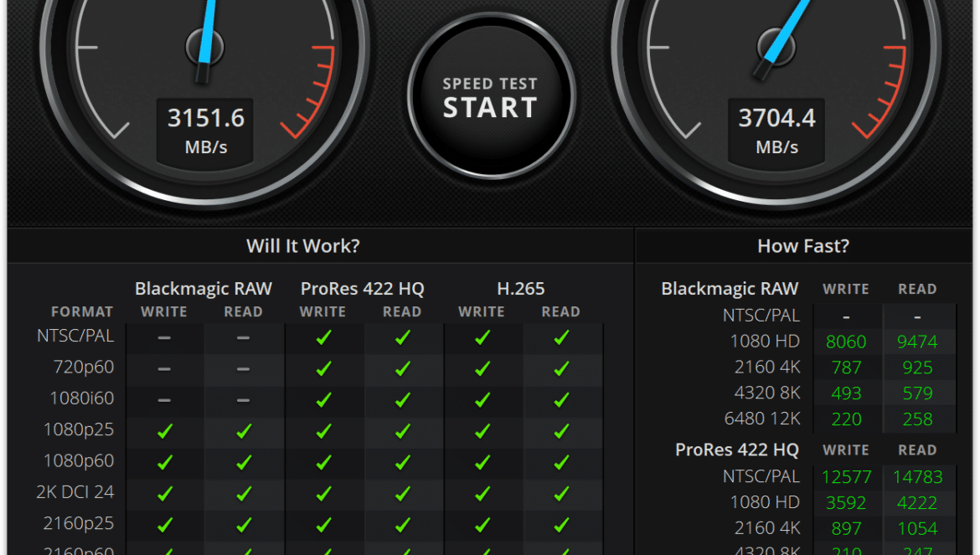Click 1080p25 Blackmagic RAW write checkmark
Image resolution: width=980 pixels, height=555 pixels.
click(164, 431)
